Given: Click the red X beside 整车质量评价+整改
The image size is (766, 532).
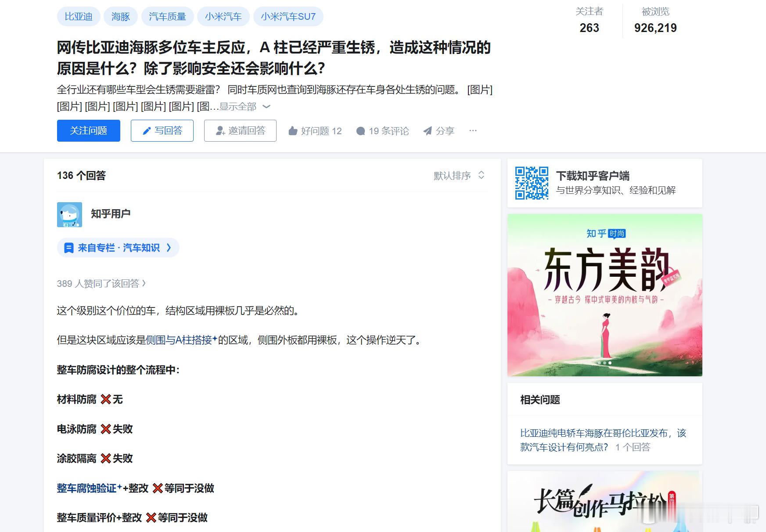Looking at the screenshot, I should 151,518.
